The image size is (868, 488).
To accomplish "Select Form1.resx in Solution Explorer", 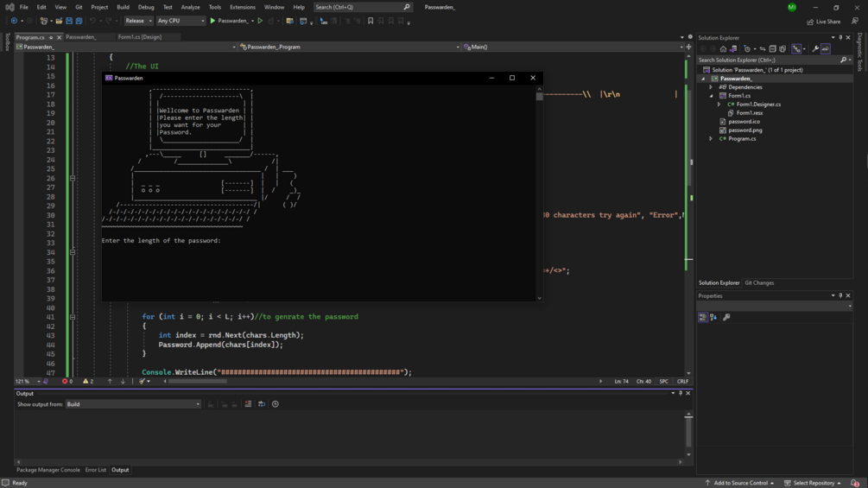I will point(749,113).
